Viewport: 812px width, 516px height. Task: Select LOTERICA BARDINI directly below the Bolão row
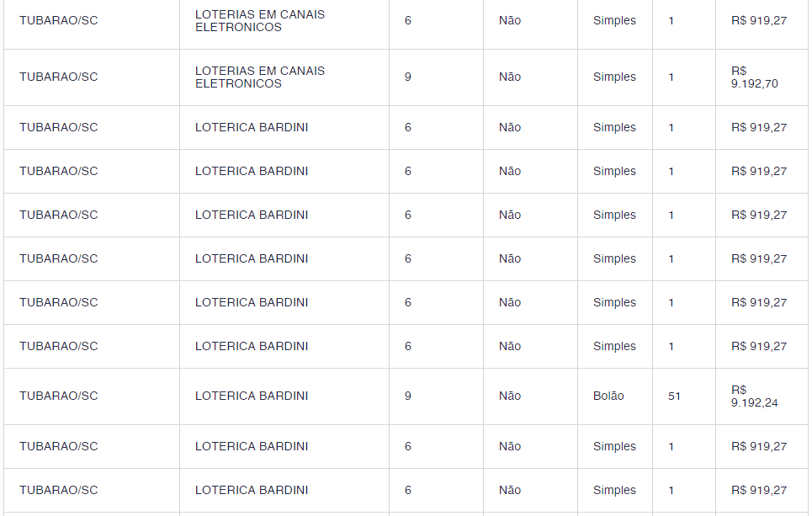click(252, 447)
